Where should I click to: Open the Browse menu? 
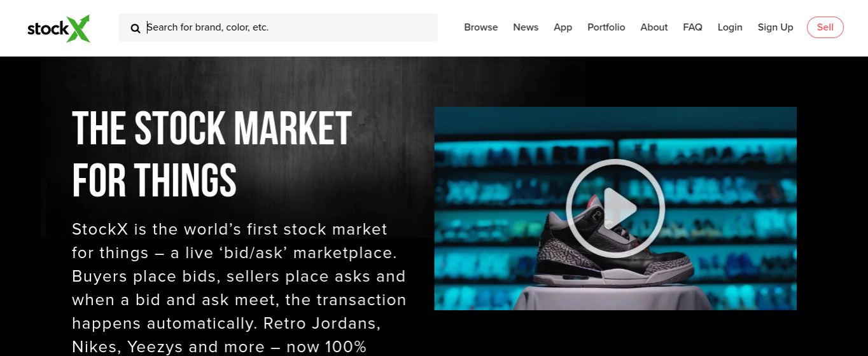pos(480,27)
